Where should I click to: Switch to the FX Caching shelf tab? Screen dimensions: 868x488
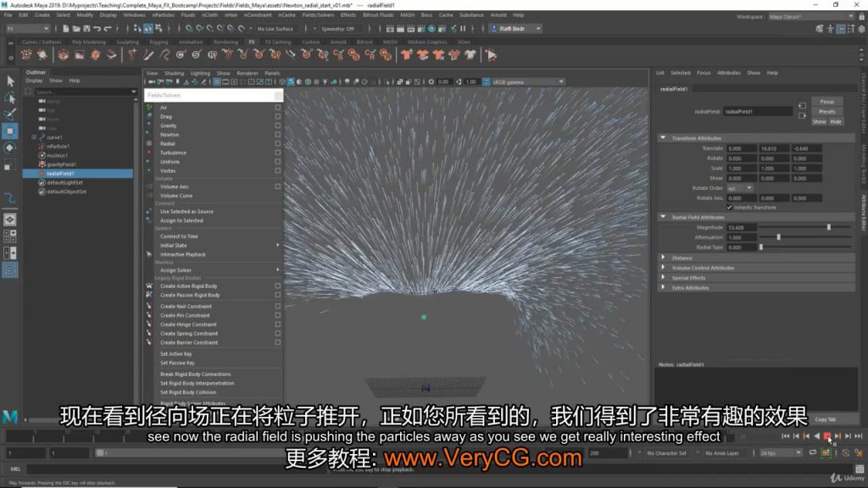278,42
